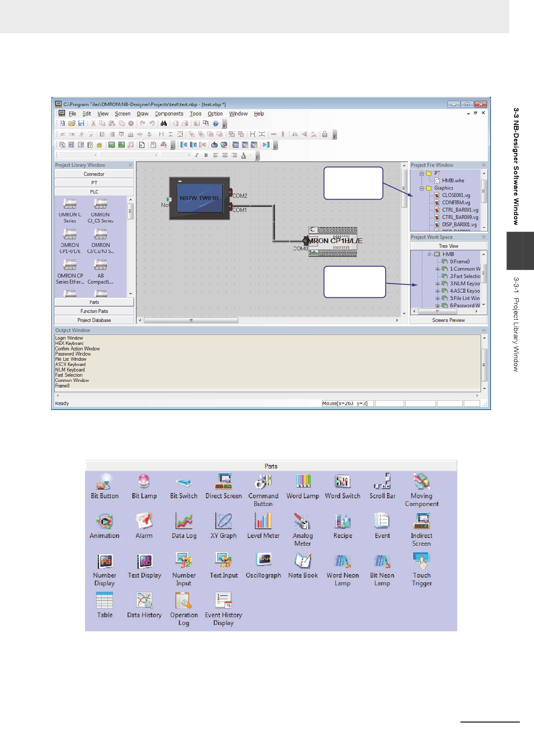Open the Draw menu
The image size is (534, 756).
click(x=143, y=114)
